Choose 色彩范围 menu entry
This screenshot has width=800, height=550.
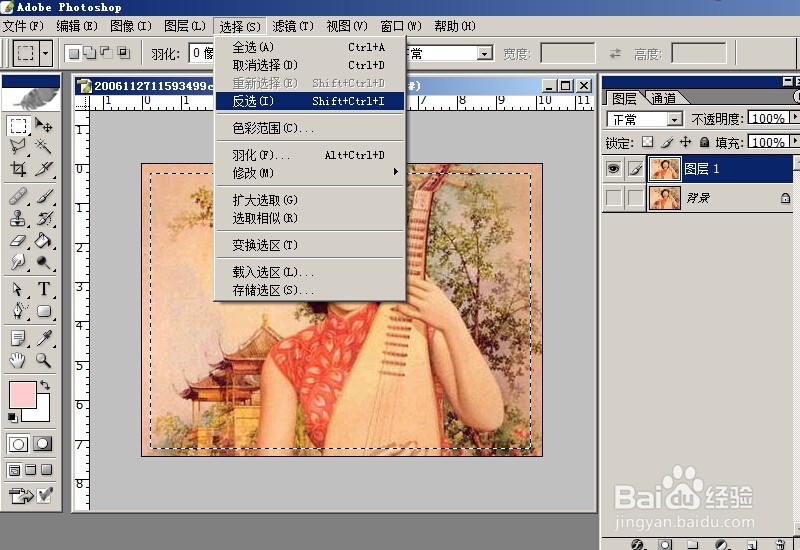309,128
